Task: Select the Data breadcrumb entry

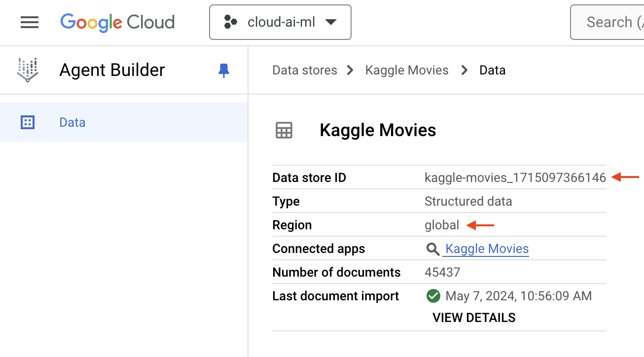Action: [x=492, y=70]
